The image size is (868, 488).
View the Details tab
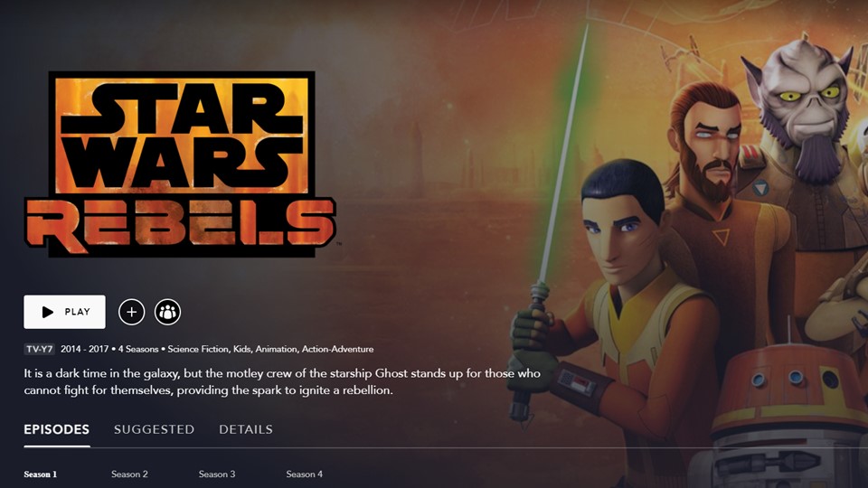coord(246,429)
